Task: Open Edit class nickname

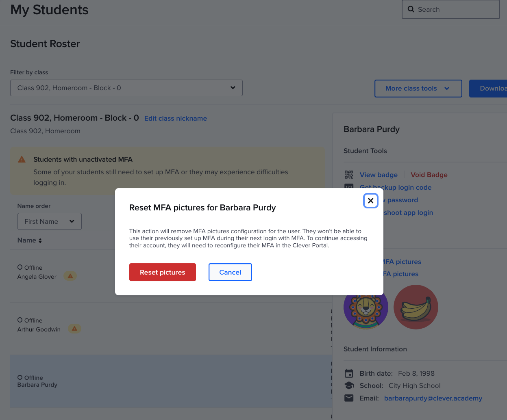Action: point(175,118)
